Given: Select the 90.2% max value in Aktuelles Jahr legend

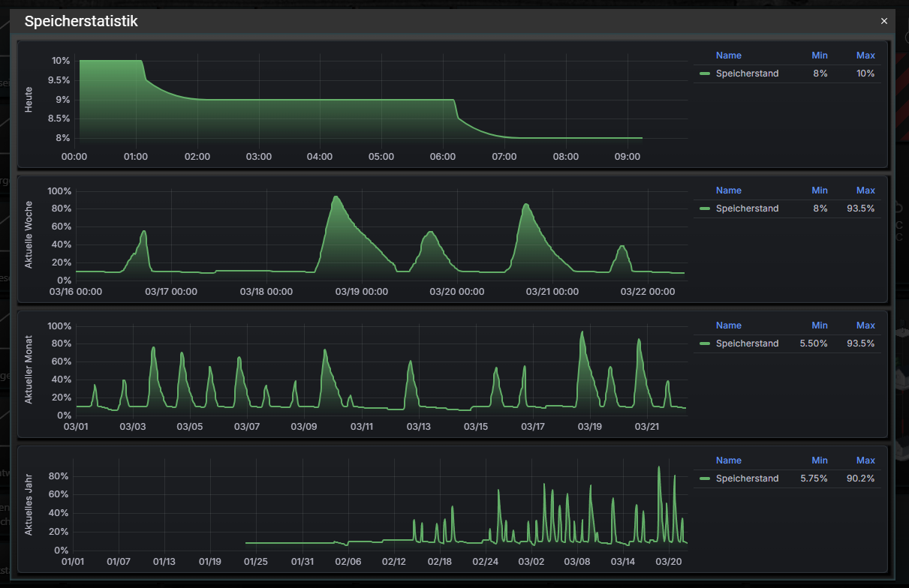Looking at the screenshot, I should (861, 478).
